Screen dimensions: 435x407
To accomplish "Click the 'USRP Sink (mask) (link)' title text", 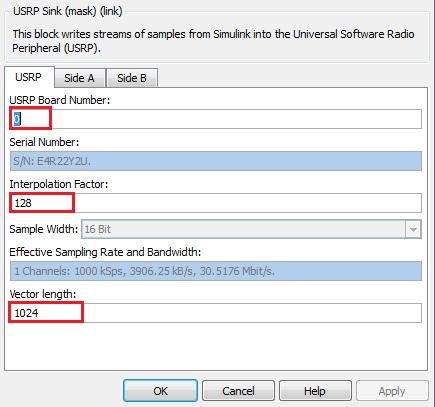I will [x=68, y=11].
